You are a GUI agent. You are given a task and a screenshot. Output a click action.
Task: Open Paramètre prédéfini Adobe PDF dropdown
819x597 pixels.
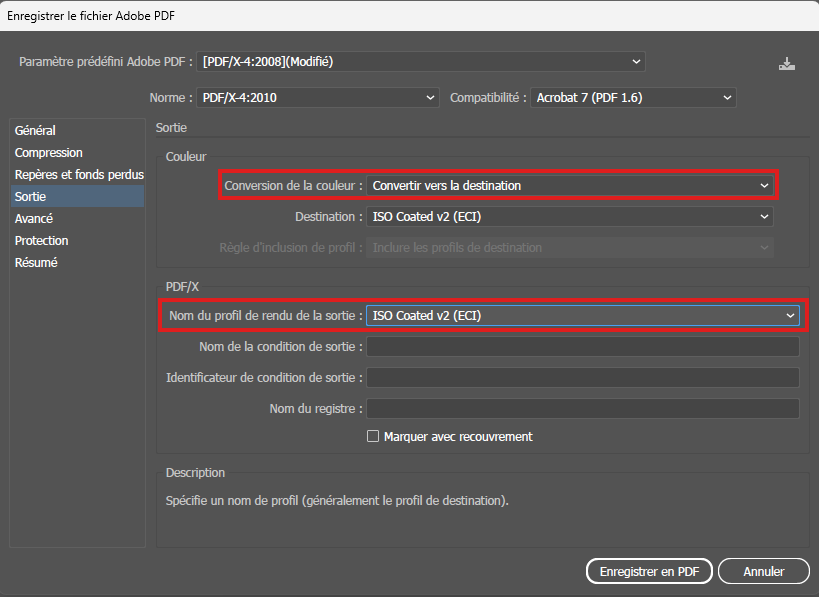tap(421, 62)
